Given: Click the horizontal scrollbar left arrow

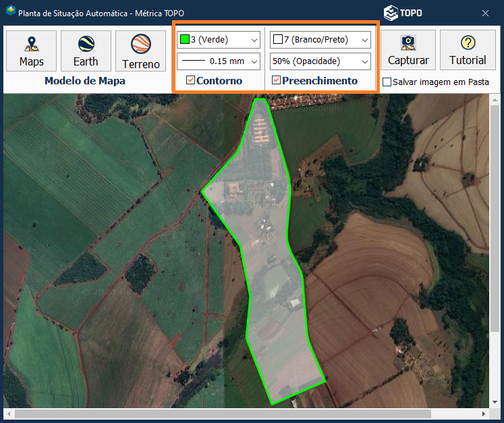Looking at the screenshot, I should [9, 414].
